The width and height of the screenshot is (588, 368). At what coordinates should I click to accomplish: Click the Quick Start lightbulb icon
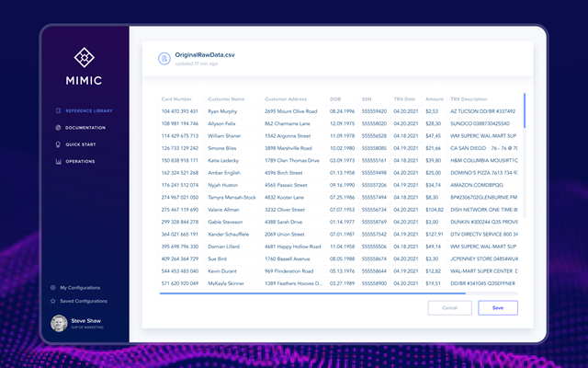click(58, 144)
